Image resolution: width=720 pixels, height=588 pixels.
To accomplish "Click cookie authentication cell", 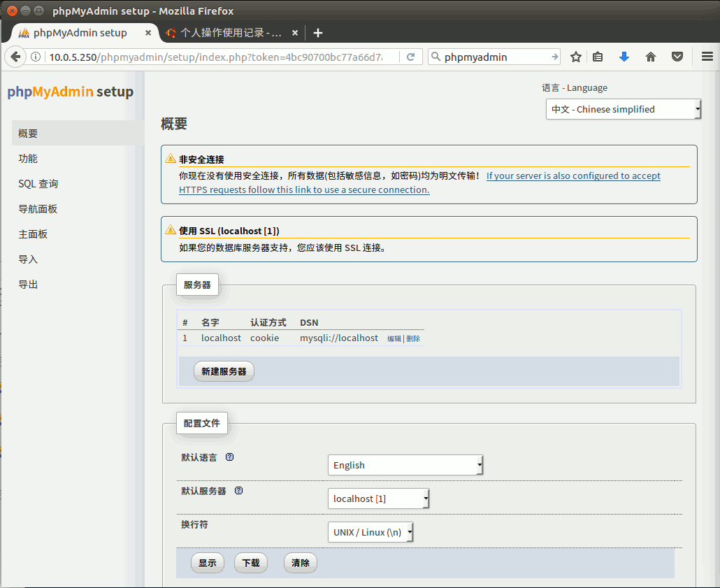I will pos(264,338).
